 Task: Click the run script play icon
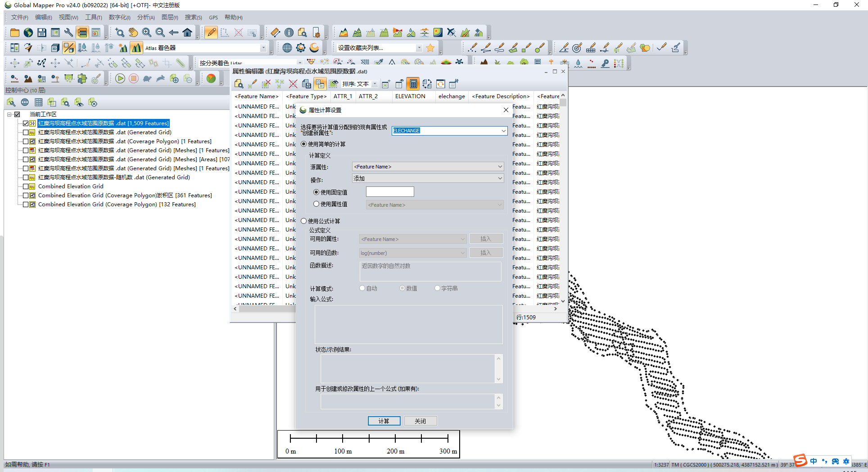(120, 79)
